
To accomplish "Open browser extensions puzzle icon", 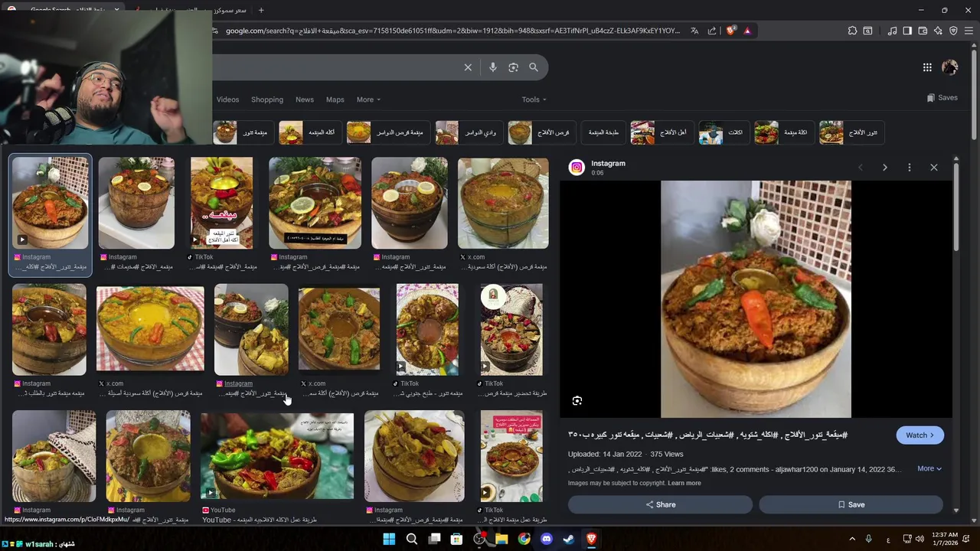I will [x=852, y=31].
